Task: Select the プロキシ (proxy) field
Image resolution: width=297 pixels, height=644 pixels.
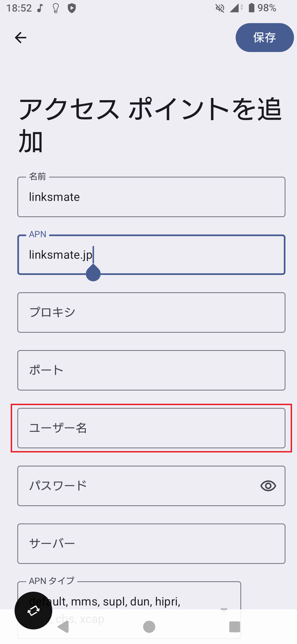Action: tap(151, 312)
